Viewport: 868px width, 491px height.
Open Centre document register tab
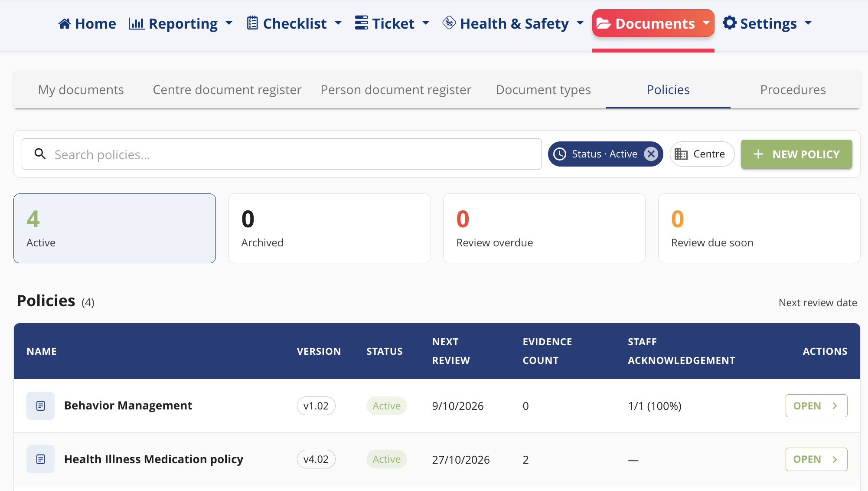227,90
